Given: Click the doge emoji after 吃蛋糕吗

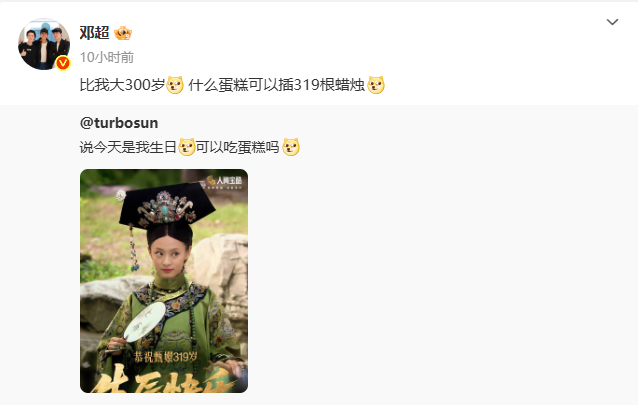Looking at the screenshot, I should coord(291,147).
